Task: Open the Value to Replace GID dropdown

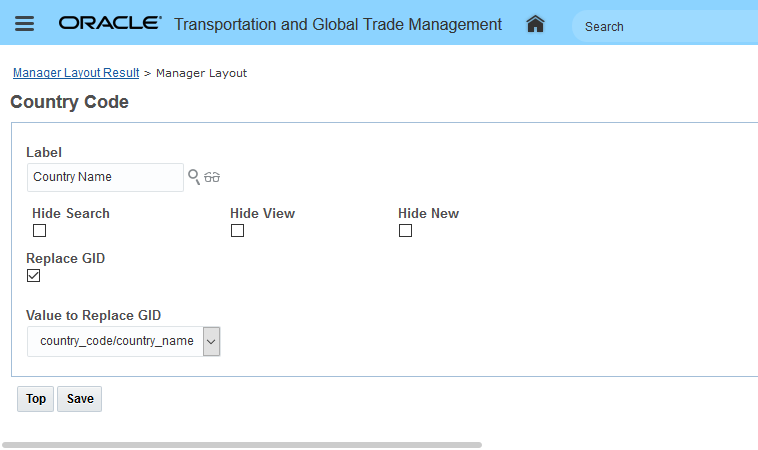Action: 117,341
